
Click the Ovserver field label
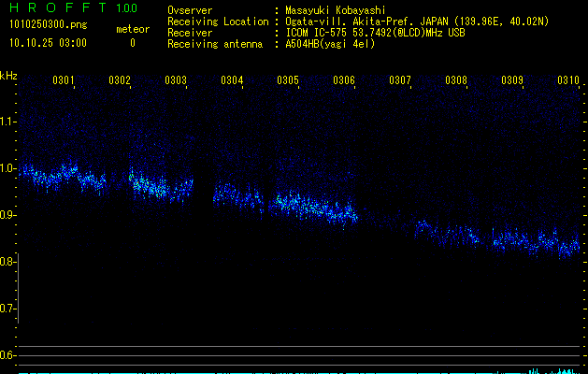pyautogui.click(x=190, y=10)
